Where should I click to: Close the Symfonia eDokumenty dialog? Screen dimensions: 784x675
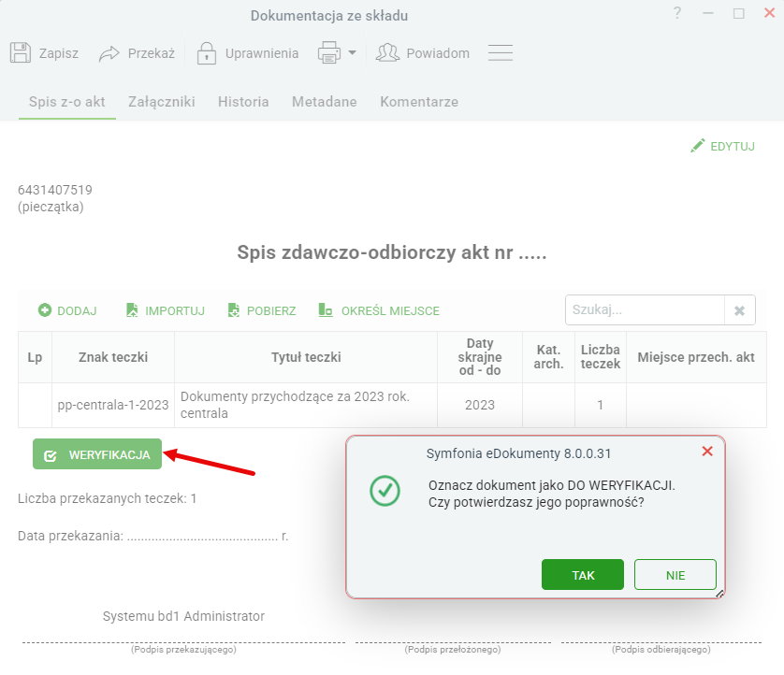click(x=707, y=452)
